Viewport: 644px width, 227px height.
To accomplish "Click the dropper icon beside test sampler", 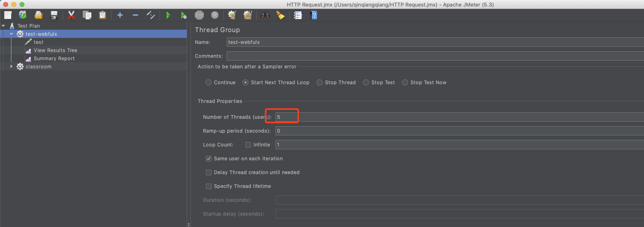I will tap(28, 42).
